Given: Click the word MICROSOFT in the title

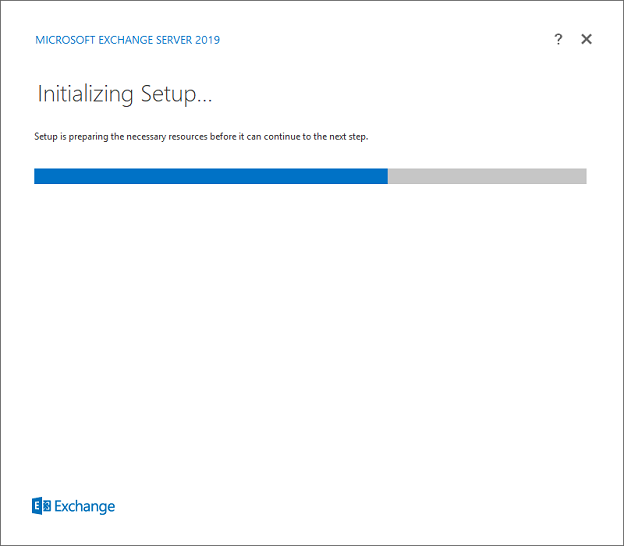Looking at the screenshot, I should (64, 40).
